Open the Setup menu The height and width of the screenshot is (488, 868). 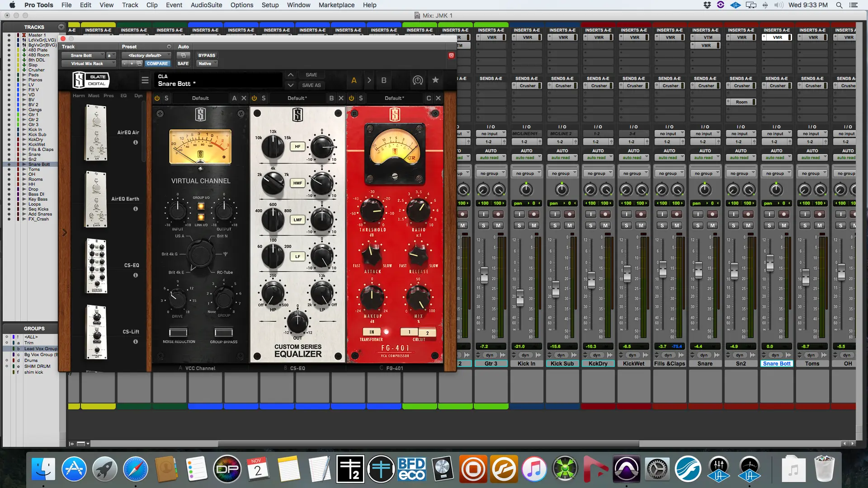point(270,5)
